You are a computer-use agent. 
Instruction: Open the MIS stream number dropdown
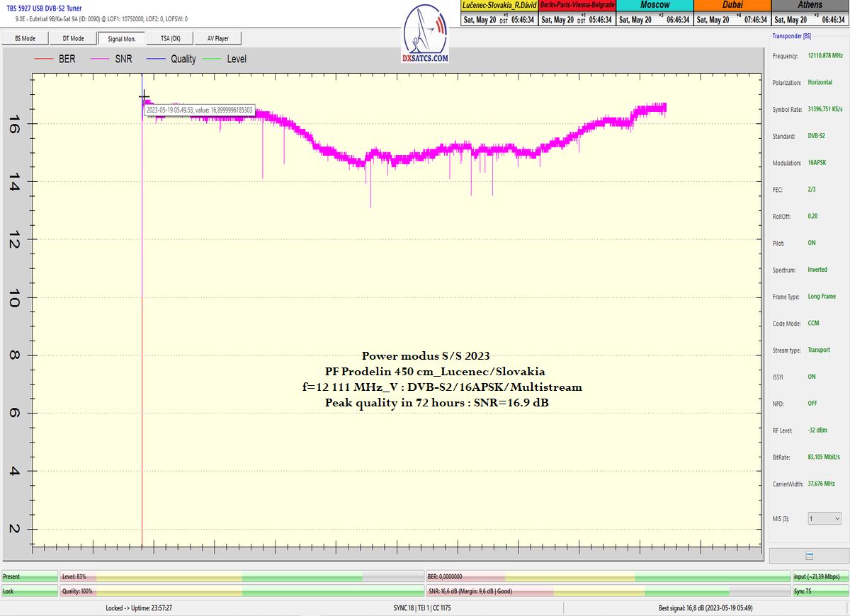pyautogui.click(x=824, y=518)
